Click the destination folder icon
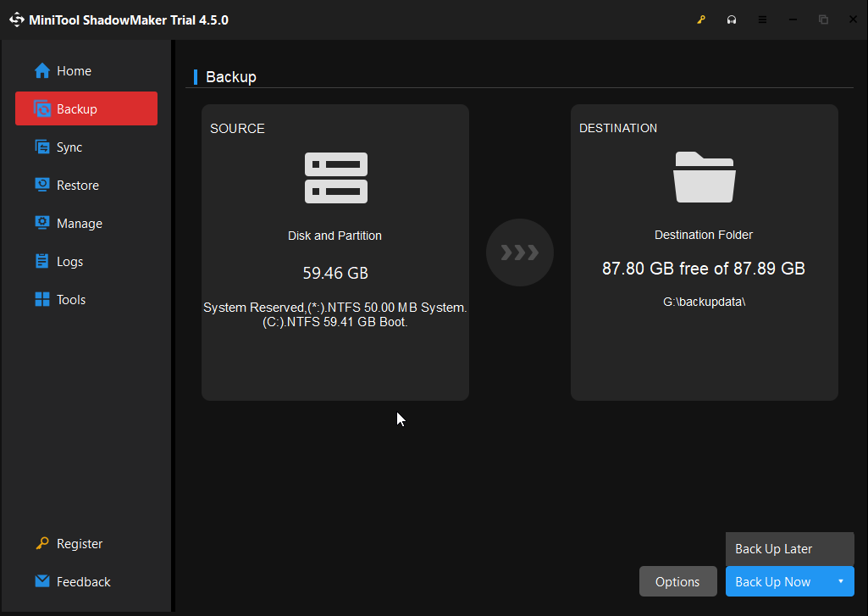The height and width of the screenshot is (616, 868). [x=705, y=177]
